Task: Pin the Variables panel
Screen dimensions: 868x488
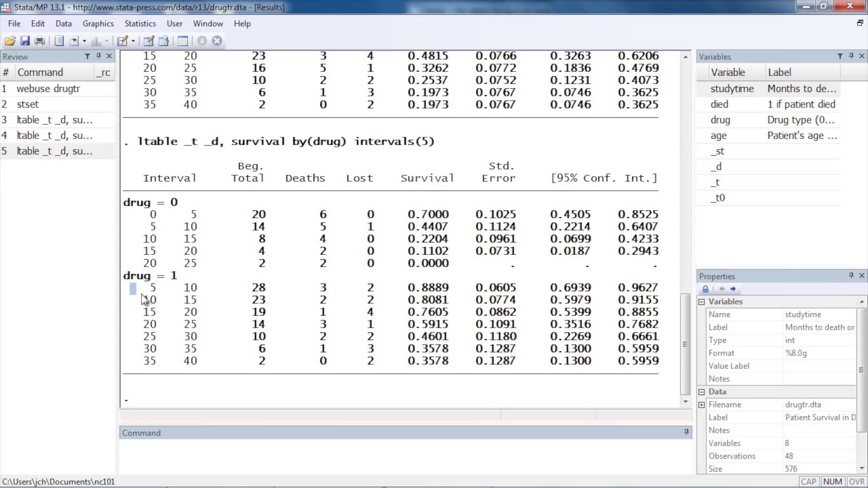Action: [851, 56]
